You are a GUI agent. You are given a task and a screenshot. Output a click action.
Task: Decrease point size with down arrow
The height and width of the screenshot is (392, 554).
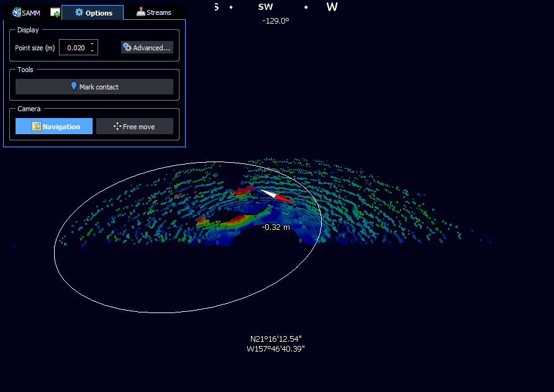tap(92, 52)
